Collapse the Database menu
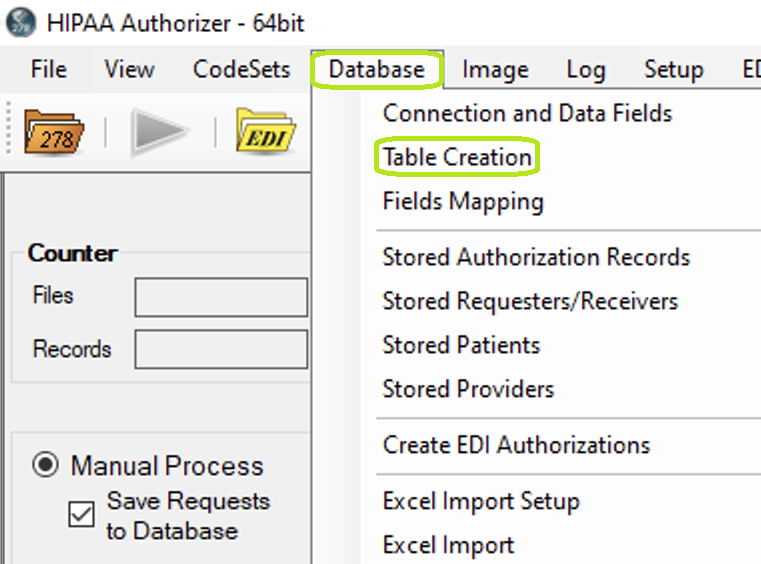The height and width of the screenshot is (564, 761). pyautogui.click(x=377, y=69)
